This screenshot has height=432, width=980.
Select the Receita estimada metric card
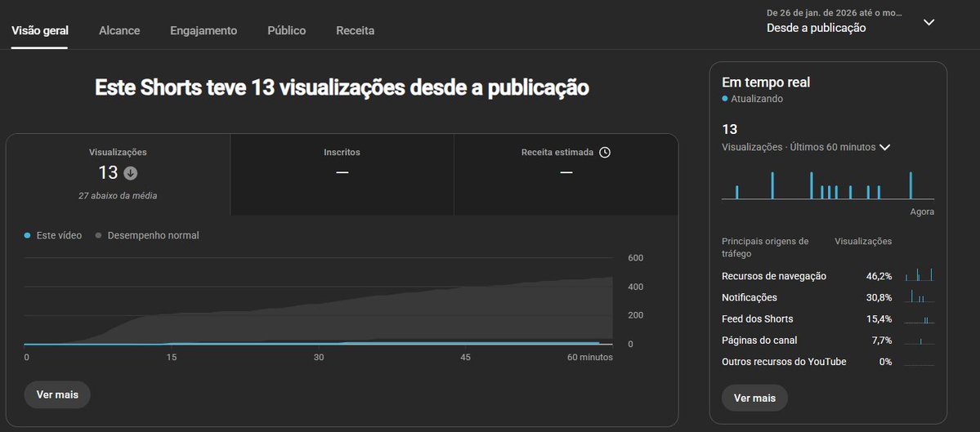tap(566, 175)
